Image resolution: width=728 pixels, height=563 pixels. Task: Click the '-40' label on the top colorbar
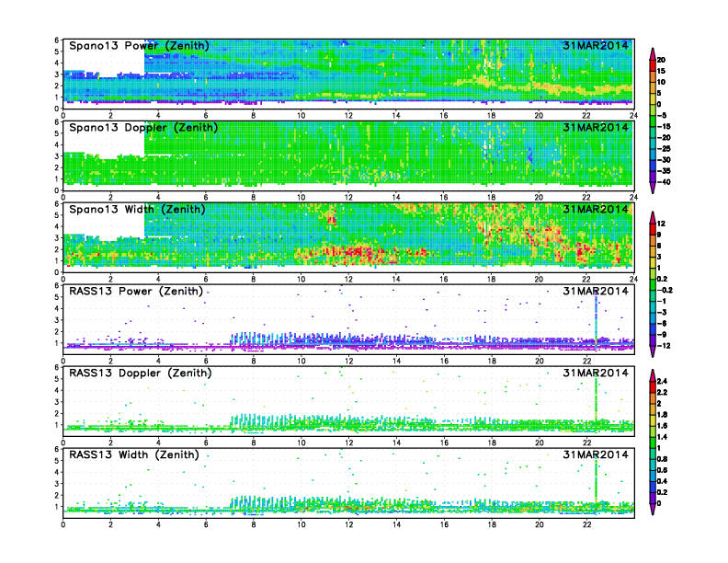click(x=664, y=182)
